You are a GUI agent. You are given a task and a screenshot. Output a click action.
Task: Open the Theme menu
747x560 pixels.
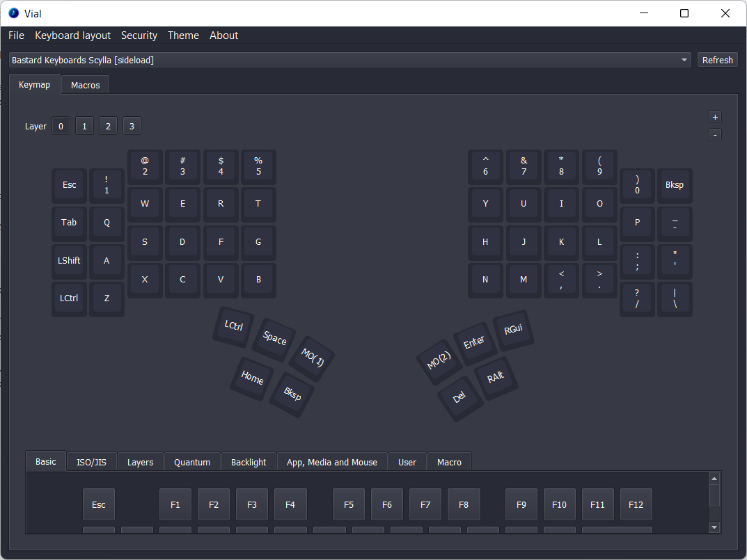pyautogui.click(x=183, y=35)
